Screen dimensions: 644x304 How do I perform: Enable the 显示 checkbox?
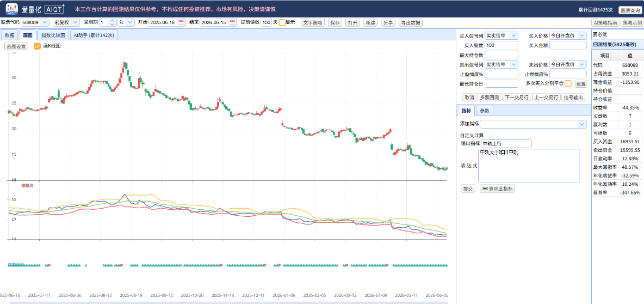coord(282,22)
